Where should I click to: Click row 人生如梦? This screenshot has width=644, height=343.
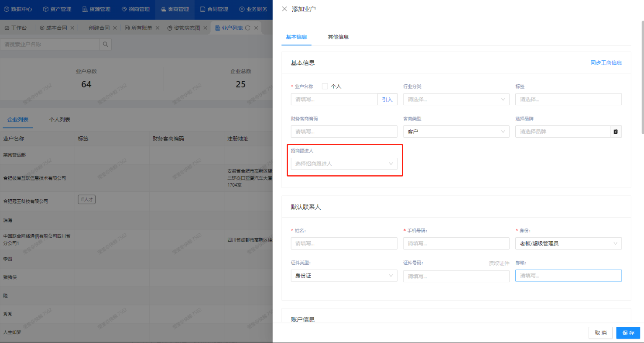pyautogui.click(x=136, y=332)
